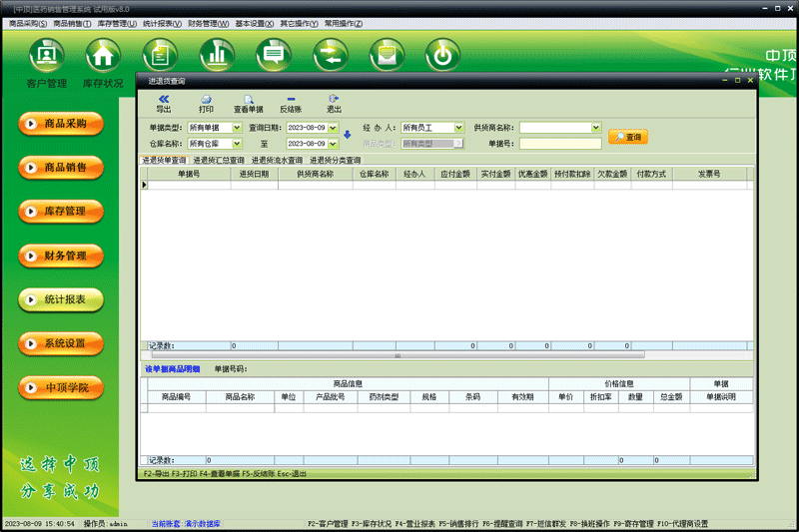The width and height of the screenshot is (799, 532).
Task: Expand the 经办人 dropdown
Action: click(459, 128)
